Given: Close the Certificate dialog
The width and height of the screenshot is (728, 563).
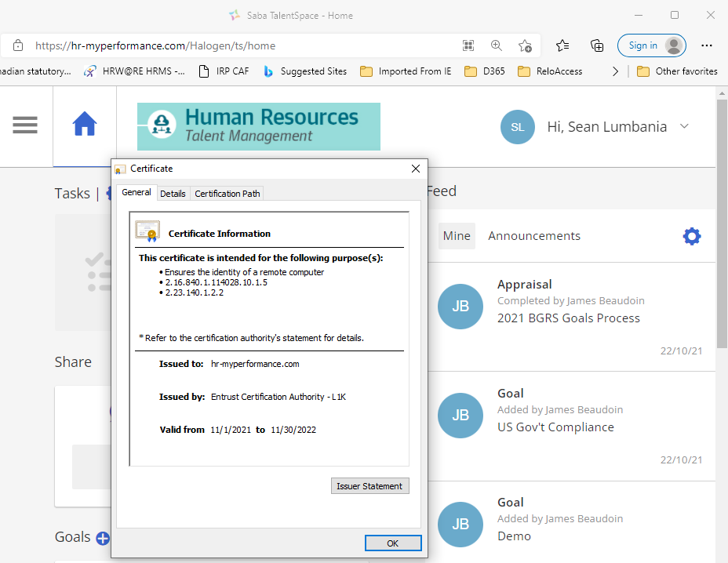Looking at the screenshot, I should 416,169.
